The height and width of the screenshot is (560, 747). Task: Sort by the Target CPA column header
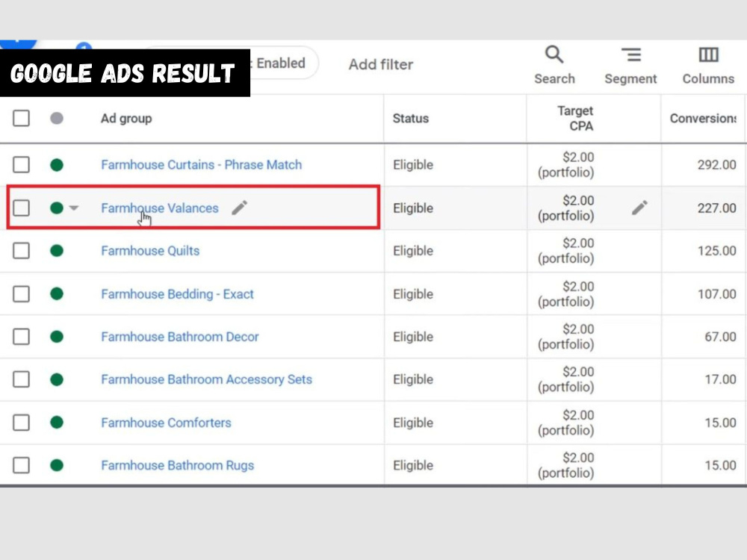tap(575, 118)
